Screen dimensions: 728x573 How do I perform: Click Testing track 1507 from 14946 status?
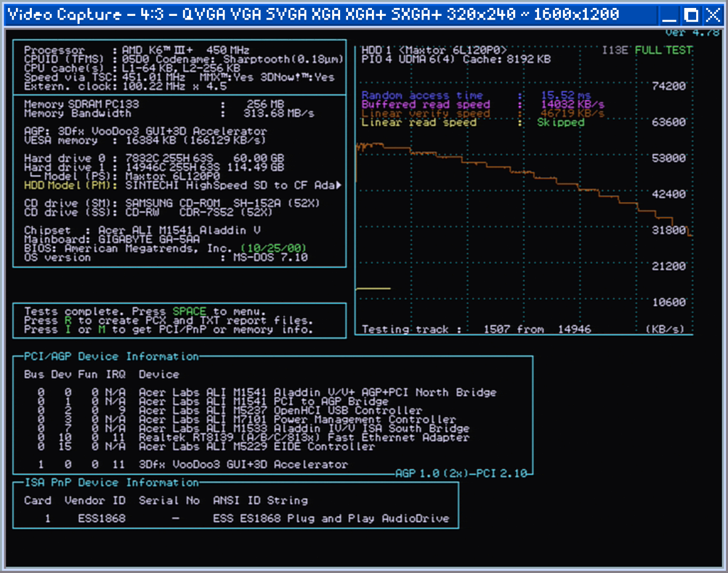(476, 329)
